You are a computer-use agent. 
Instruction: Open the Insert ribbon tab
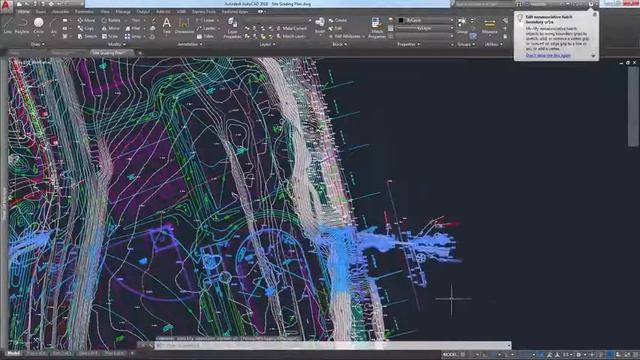[40, 12]
